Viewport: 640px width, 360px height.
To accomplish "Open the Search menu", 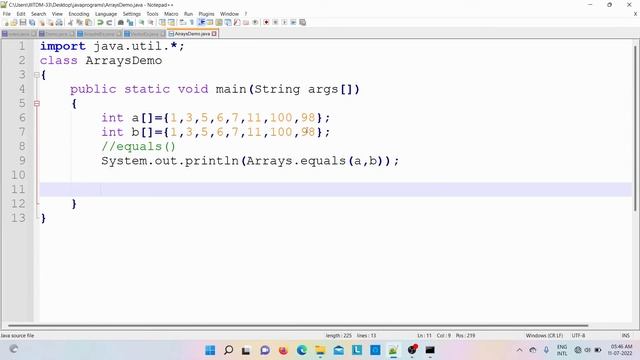I will [38, 14].
